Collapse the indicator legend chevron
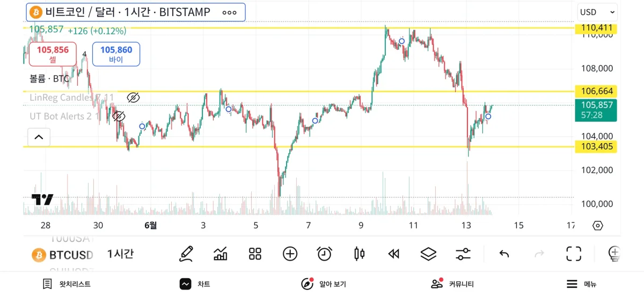Image resolution: width=644 pixels, height=297 pixels. (39, 137)
